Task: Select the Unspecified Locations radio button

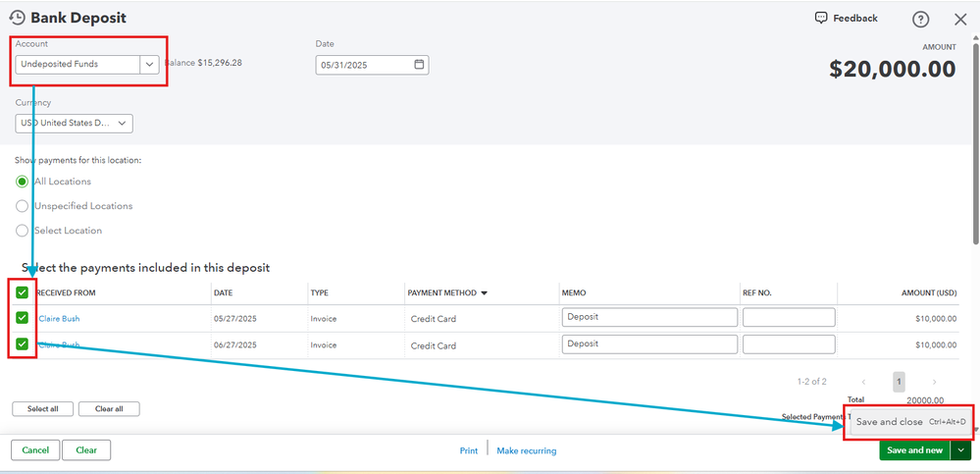Action: click(x=22, y=206)
